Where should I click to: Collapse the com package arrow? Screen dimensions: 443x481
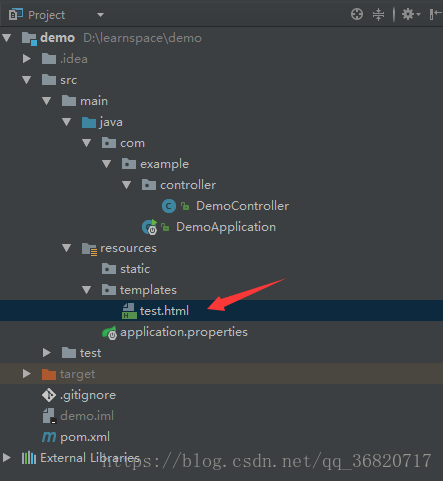(87, 143)
